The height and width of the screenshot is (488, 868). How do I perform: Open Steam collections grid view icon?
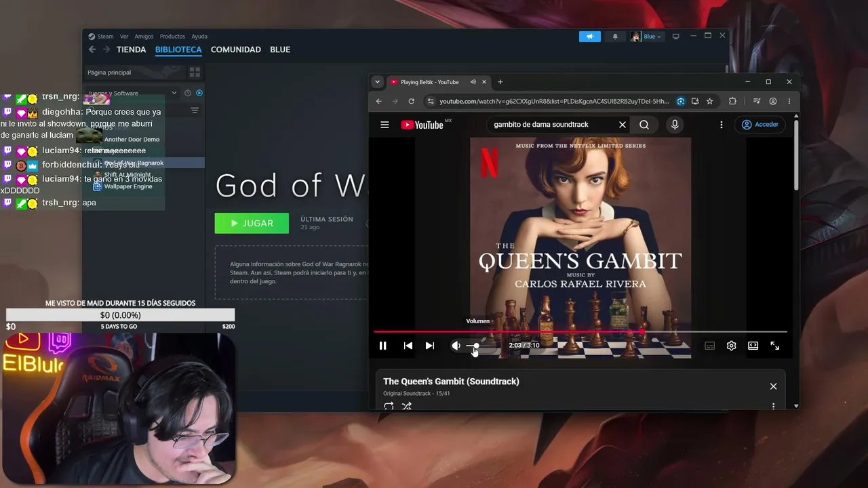point(195,73)
